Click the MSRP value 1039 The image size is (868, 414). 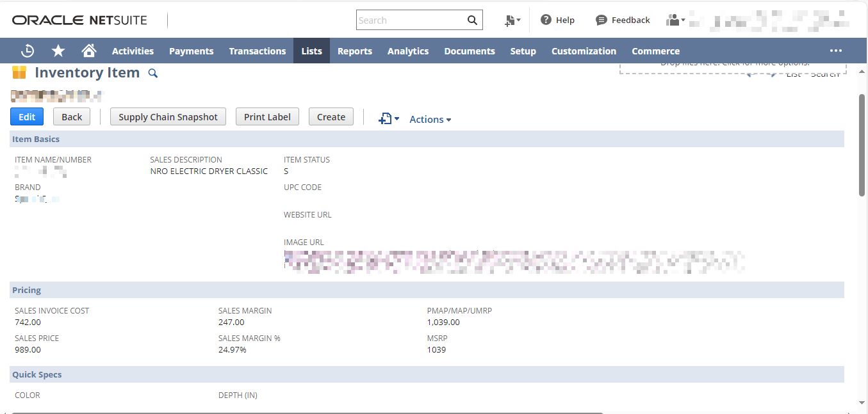coord(436,349)
